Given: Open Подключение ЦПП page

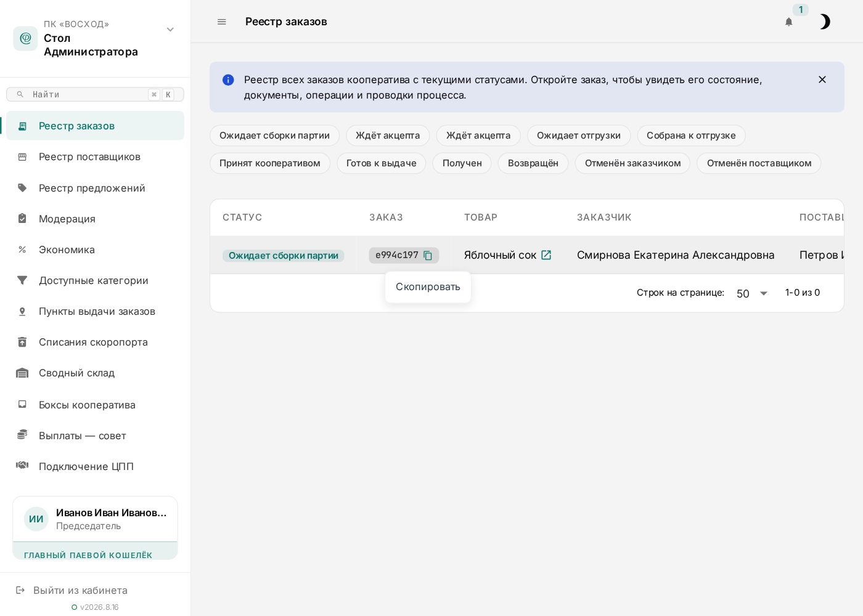Looking at the screenshot, I should [x=95, y=466].
